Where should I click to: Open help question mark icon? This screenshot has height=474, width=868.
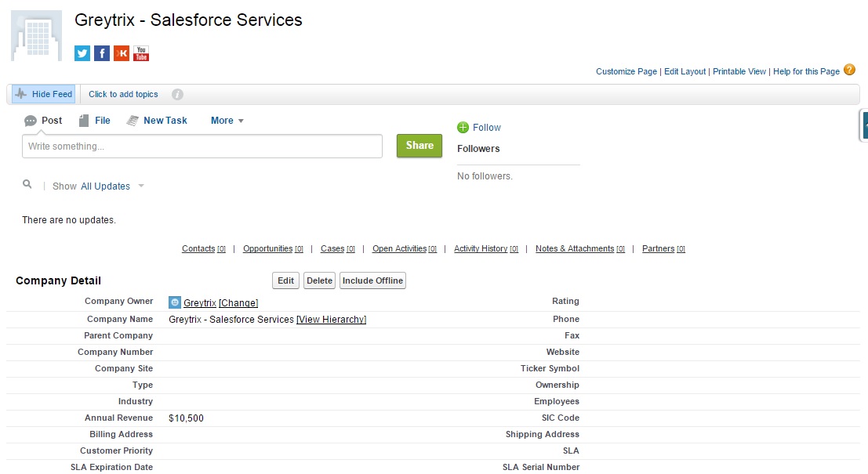click(849, 71)
